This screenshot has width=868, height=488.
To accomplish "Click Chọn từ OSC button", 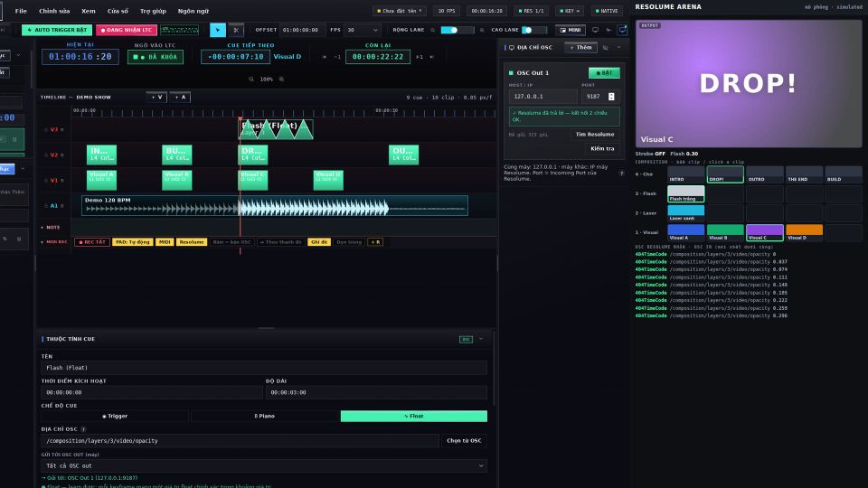I will [464, 441].
